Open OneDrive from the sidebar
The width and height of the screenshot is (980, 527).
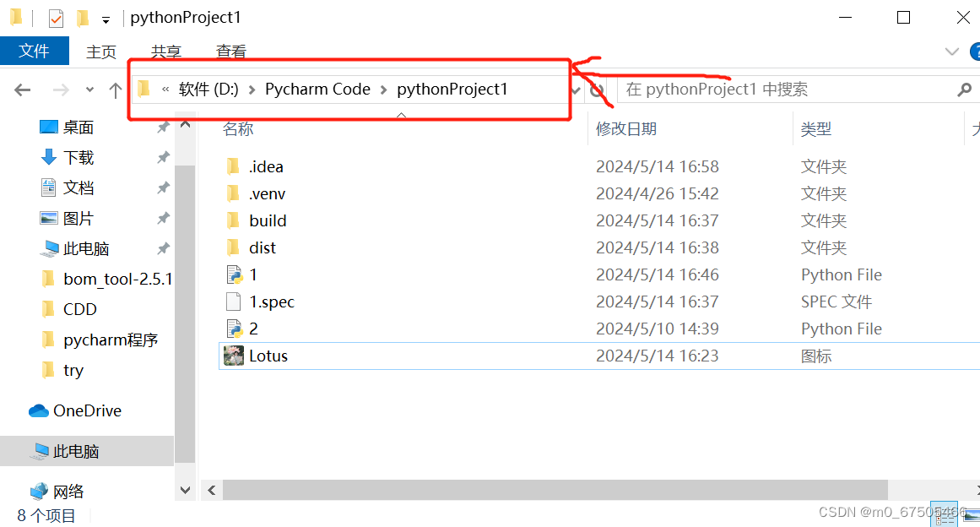pyautogui.click(x=88, y=410)
